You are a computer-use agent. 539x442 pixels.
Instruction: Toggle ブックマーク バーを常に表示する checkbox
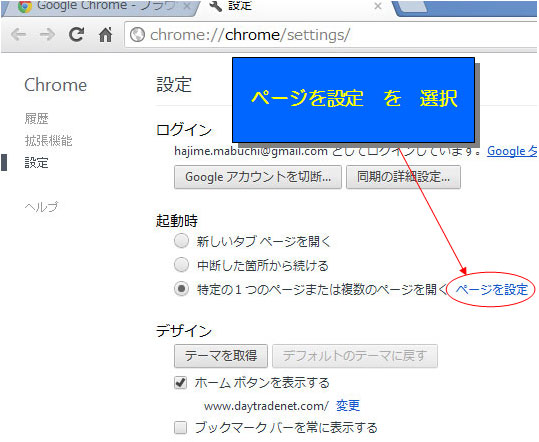(180, 428)
